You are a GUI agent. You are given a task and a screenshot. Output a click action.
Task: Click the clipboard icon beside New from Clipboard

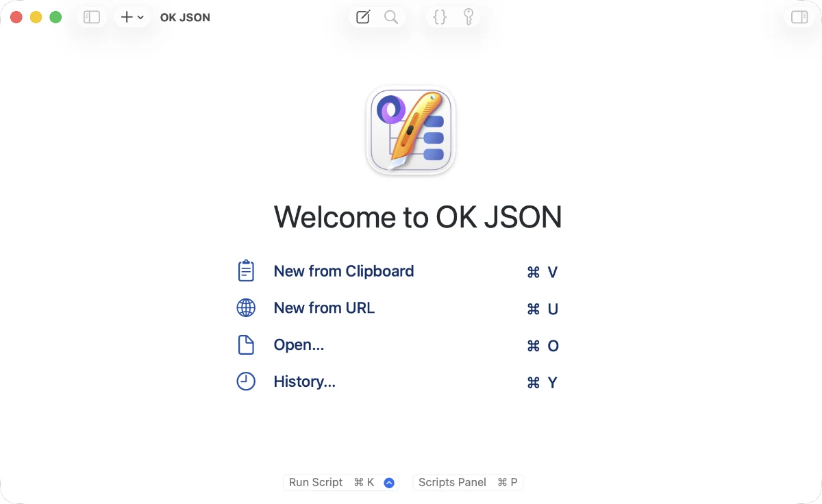click(246, 270)
